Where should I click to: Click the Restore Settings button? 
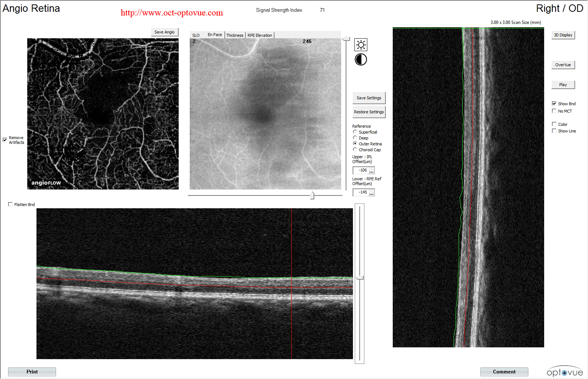click(x=369, y=112)
